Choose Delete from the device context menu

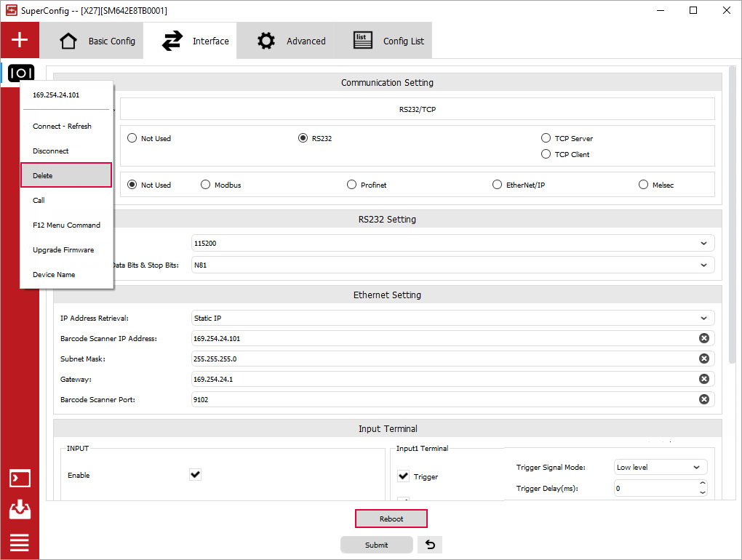(x=66, y=175)
